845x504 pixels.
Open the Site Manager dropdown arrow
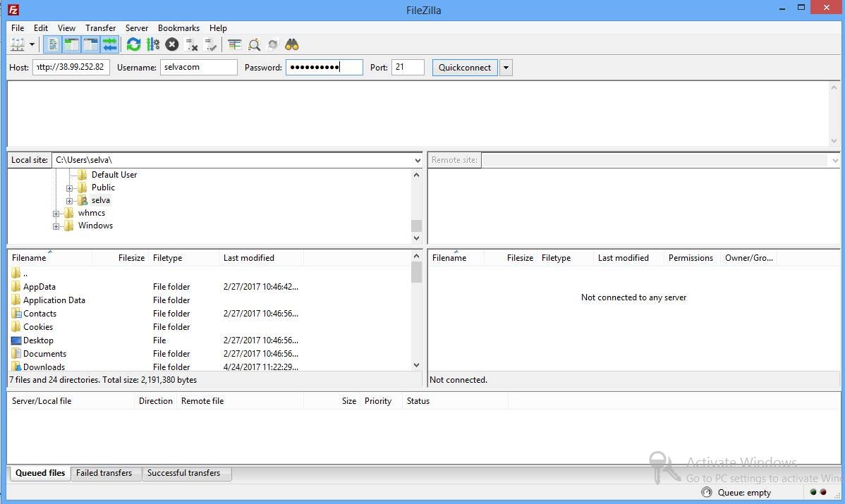(32, 44)
